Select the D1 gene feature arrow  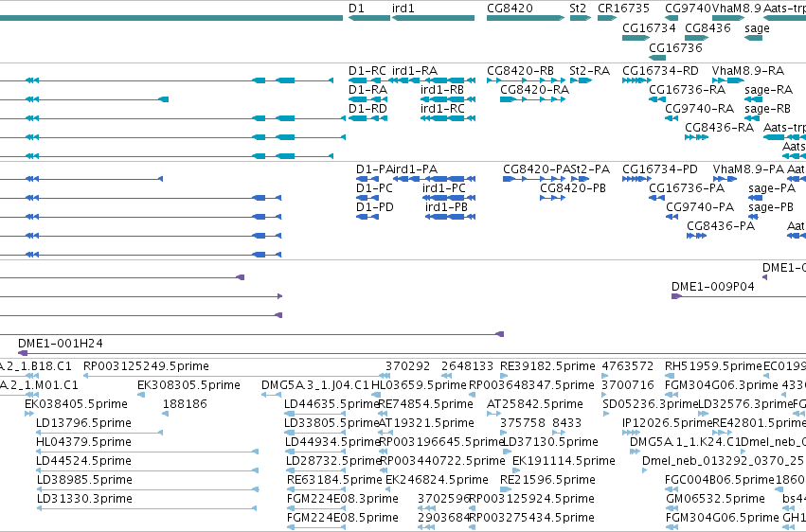(x=369, y=18)
